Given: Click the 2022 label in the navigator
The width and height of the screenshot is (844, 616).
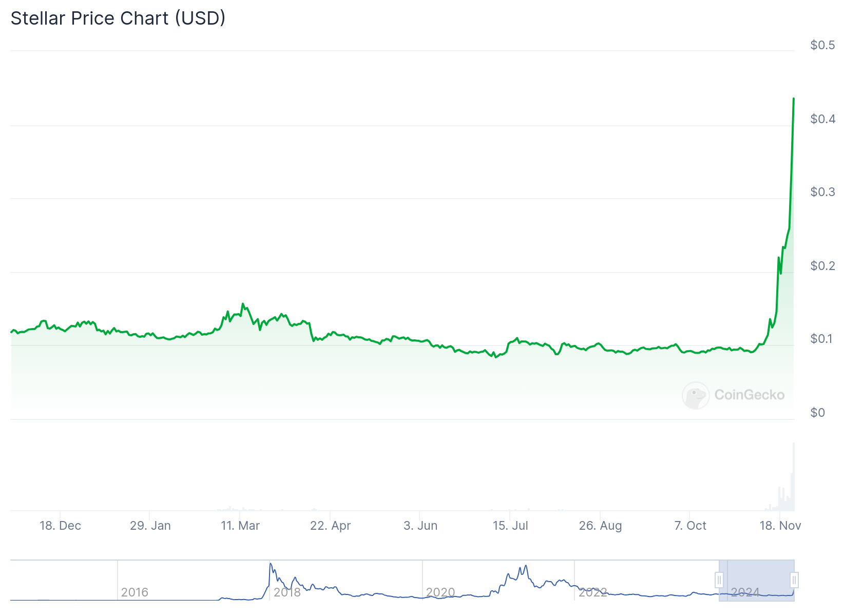Looking at the screenshot, I should (593, 592).
